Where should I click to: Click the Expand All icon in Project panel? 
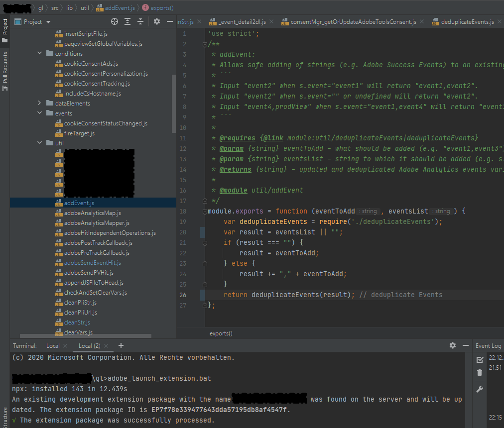tap(127, 21)
